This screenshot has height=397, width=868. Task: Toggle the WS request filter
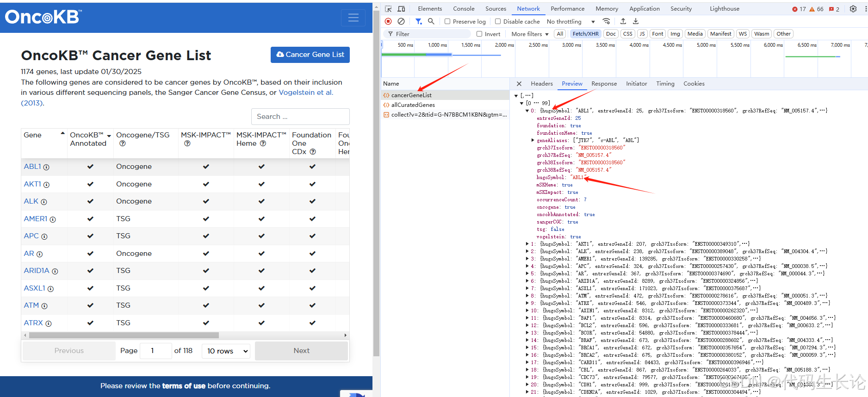pos(743,34)
